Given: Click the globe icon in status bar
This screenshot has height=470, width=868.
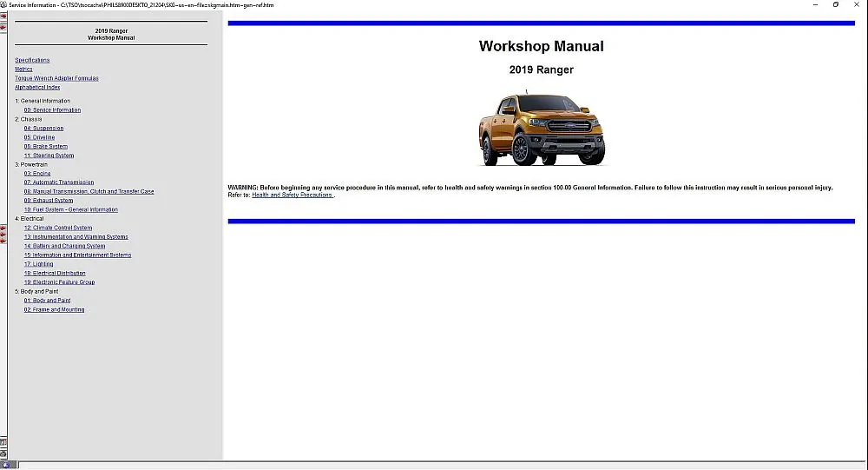Looking at the screenshot, I should [x=5, y=465].
